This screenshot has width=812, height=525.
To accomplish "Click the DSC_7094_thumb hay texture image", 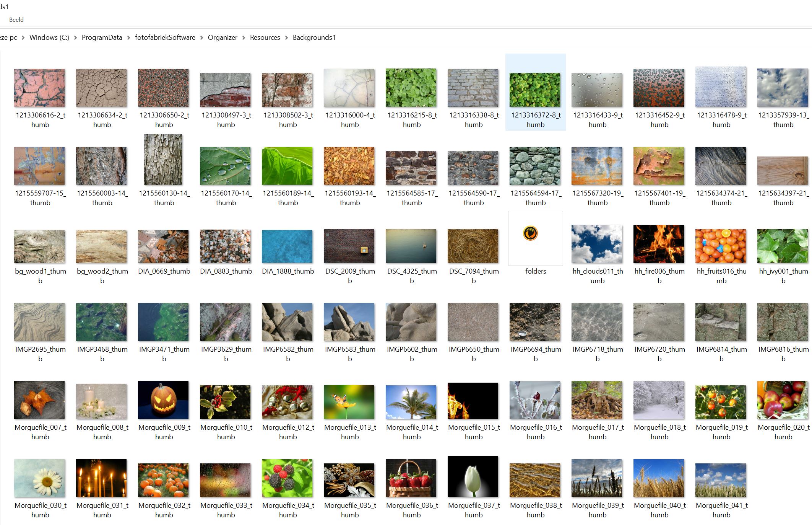I will [x=473, y=246].
